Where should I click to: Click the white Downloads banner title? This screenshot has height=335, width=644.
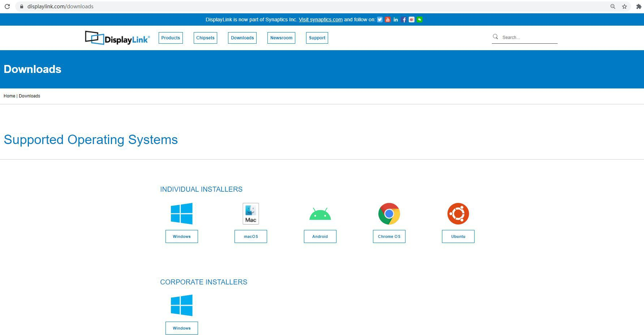click(x=33, y=69)
